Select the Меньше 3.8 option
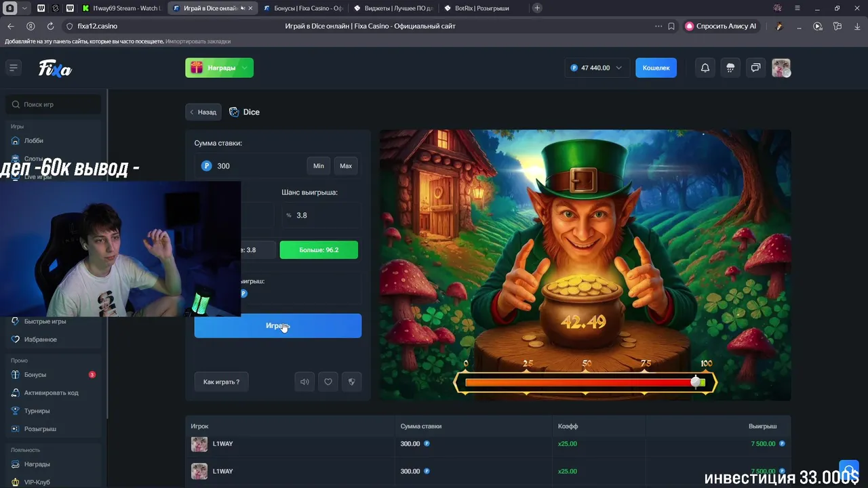The width and height of the screenshot is (868, 488). [x=258, y=250]
